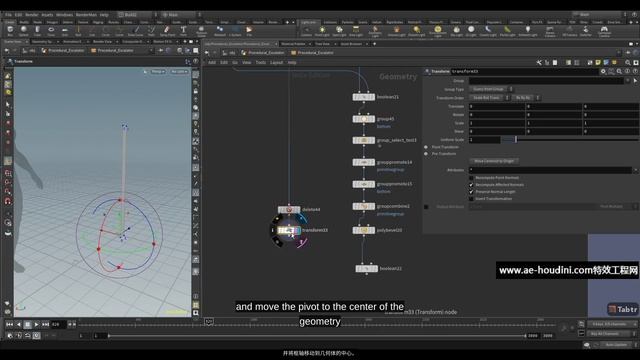Select the Point Light shelf tool
The height and width of the screenshot is (360, 640).
[322, 31]
